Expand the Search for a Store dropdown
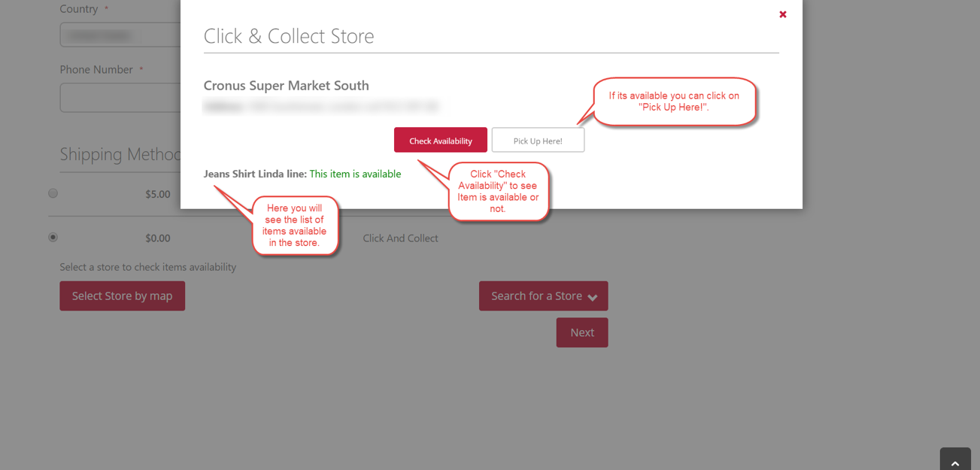The height and width of the screenshot is (470, 980). coord(536,296)
